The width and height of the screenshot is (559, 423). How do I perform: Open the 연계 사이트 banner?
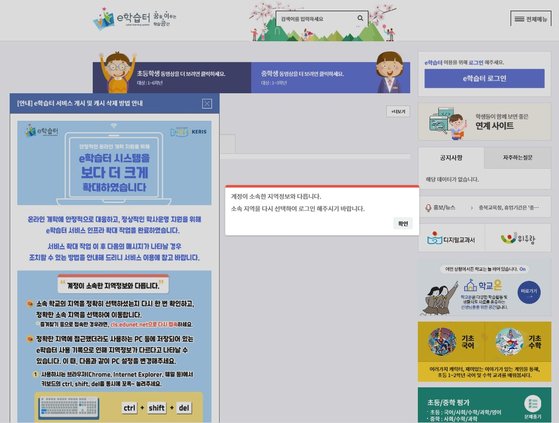484,122
